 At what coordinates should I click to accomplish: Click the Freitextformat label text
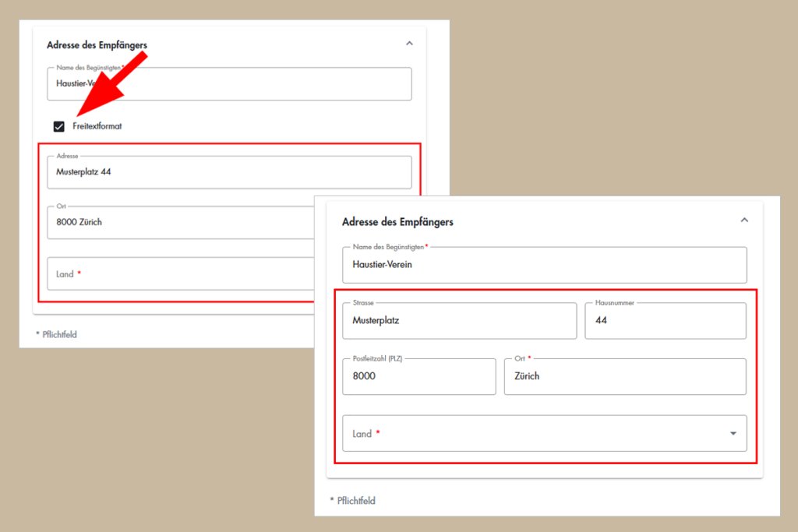coord(97,126)
